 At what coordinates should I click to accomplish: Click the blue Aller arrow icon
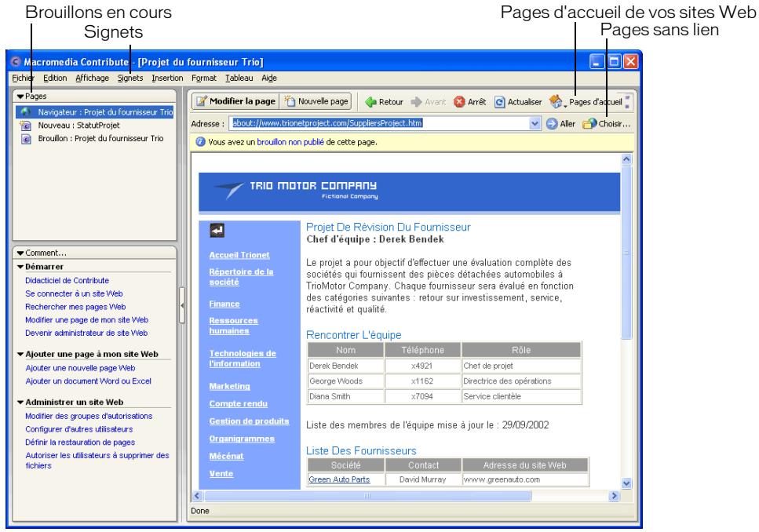click(552, 123)
